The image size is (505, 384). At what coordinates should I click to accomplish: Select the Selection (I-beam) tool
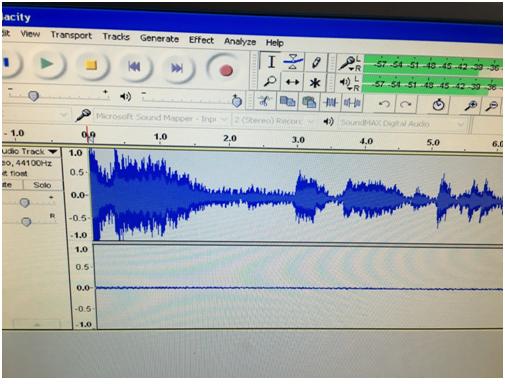click(x=271, y=62)
